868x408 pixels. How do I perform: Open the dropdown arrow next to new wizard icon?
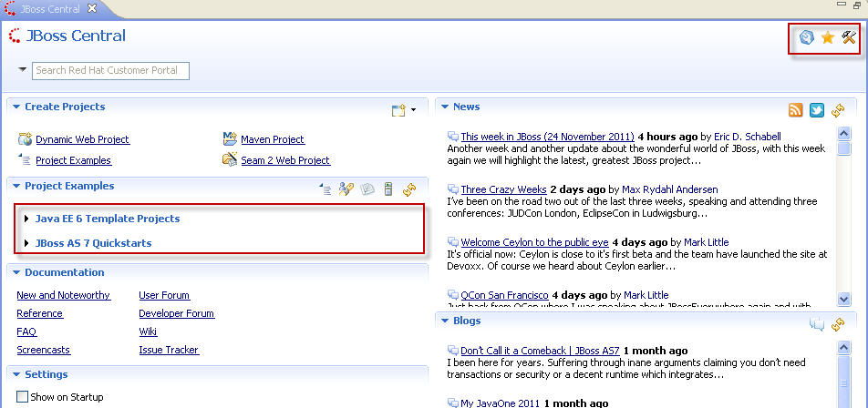click(414, 110)
